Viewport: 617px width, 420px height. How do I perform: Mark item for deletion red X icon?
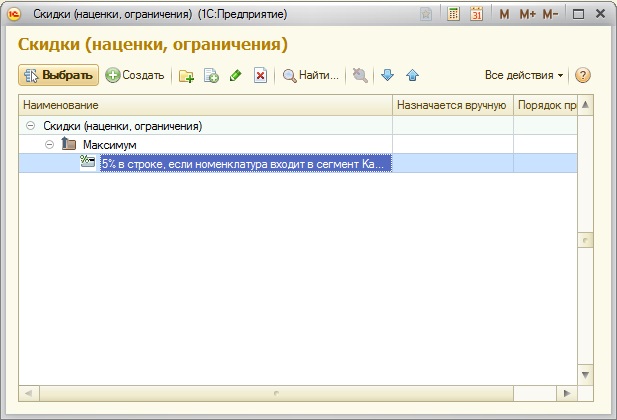point(260,76)
